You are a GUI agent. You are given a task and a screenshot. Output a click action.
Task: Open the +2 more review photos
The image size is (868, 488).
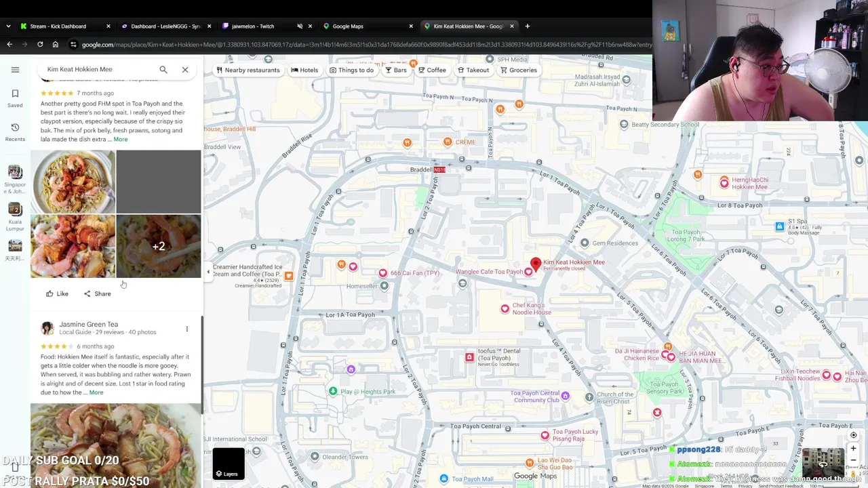pos(159,247)
